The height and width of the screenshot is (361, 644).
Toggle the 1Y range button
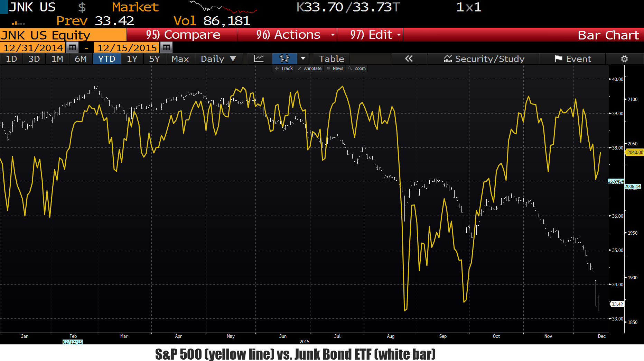132,59
